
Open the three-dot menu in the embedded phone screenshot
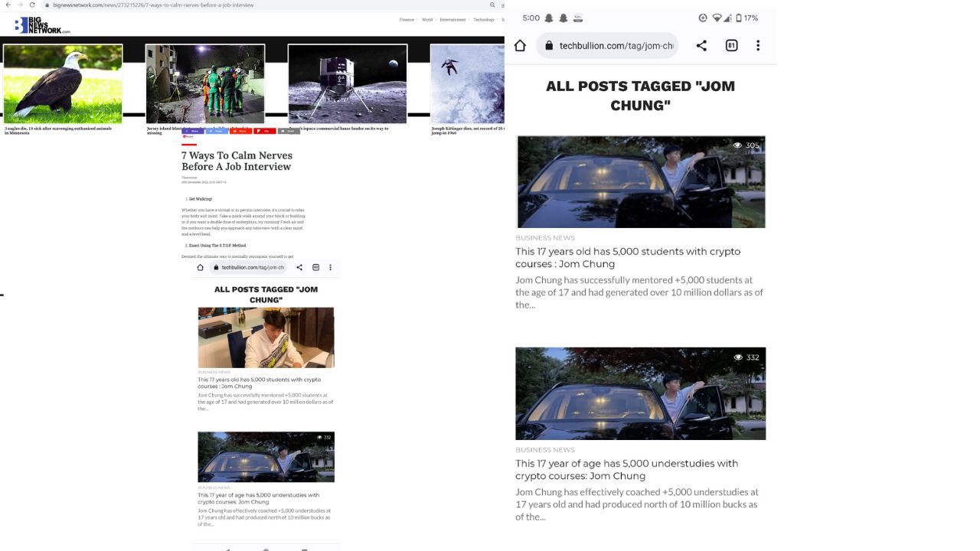click(x=331, y=268)
